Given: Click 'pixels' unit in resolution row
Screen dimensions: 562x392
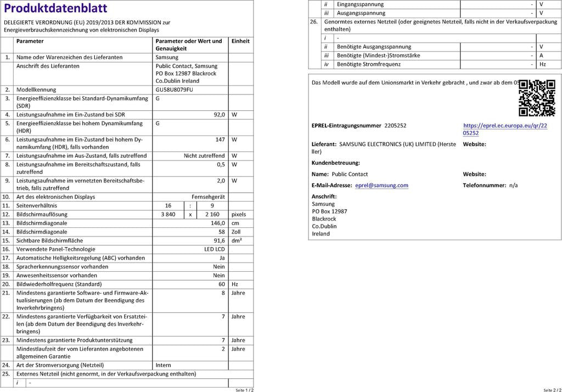Looking at the screenshot, I should (x=239, y=215).
